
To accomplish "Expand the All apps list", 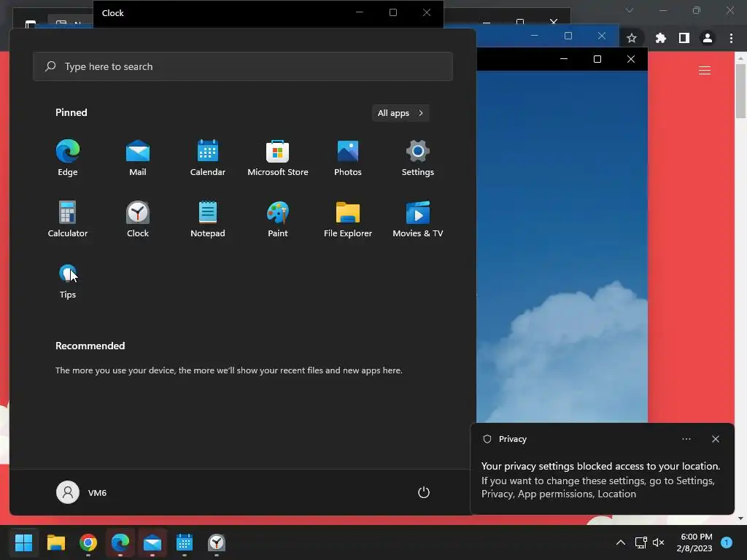I will pos(400,113).
